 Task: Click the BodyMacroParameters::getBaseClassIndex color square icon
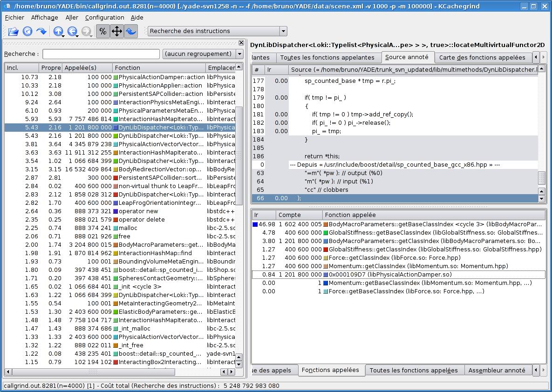point(326,224)
